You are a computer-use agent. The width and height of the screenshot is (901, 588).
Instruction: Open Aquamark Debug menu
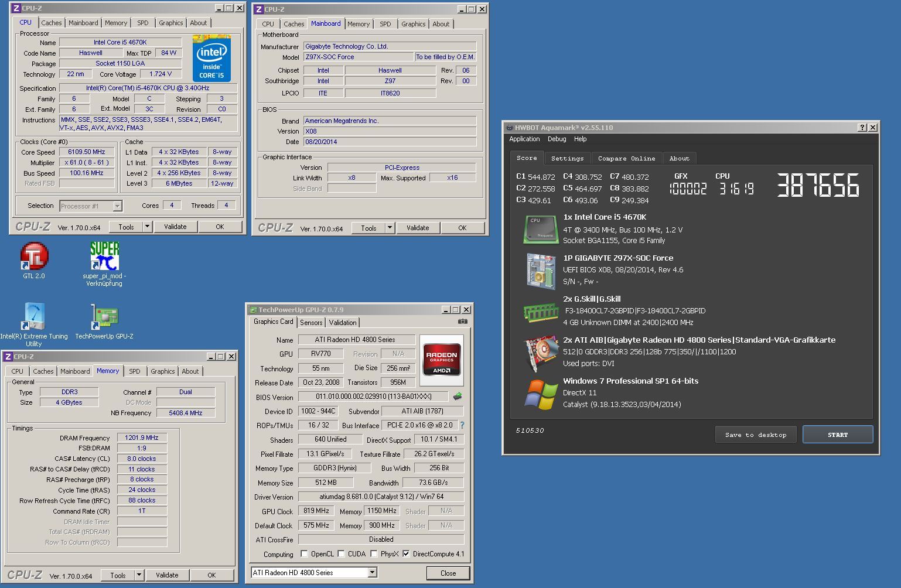557,139
